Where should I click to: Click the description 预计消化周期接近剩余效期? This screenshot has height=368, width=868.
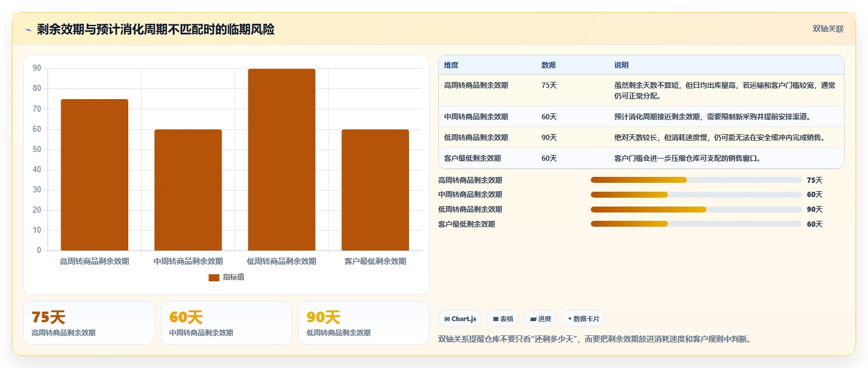[x=712, y=117]
